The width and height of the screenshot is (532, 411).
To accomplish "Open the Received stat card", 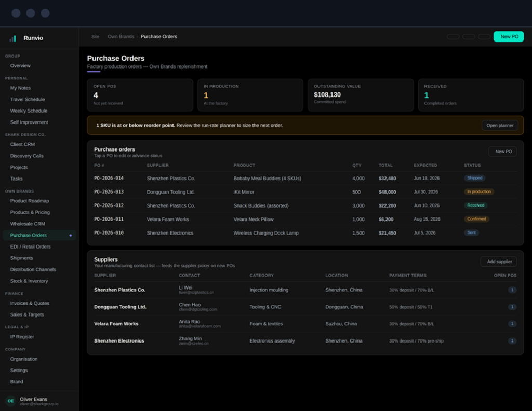I will pyautogui.click(x=471, y=95).
